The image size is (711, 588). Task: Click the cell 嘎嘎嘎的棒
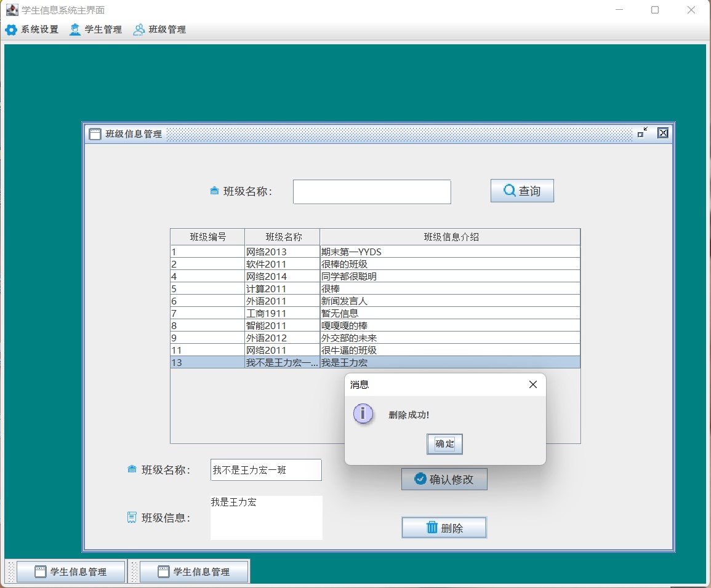(x=450, y=325)
